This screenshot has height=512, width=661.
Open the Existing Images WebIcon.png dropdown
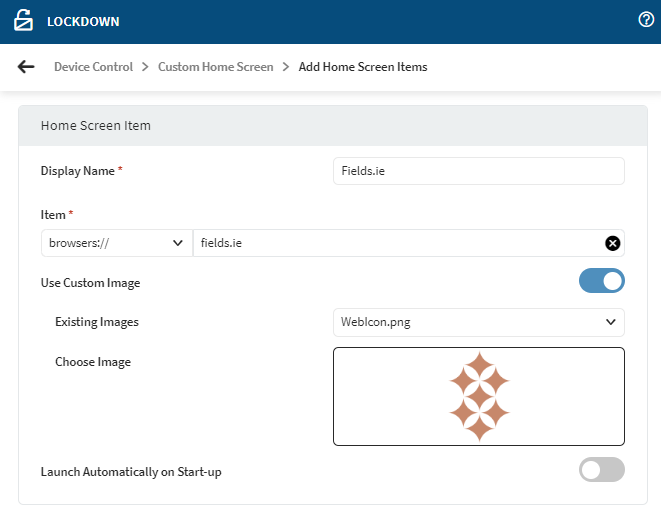tap(478, 322)
